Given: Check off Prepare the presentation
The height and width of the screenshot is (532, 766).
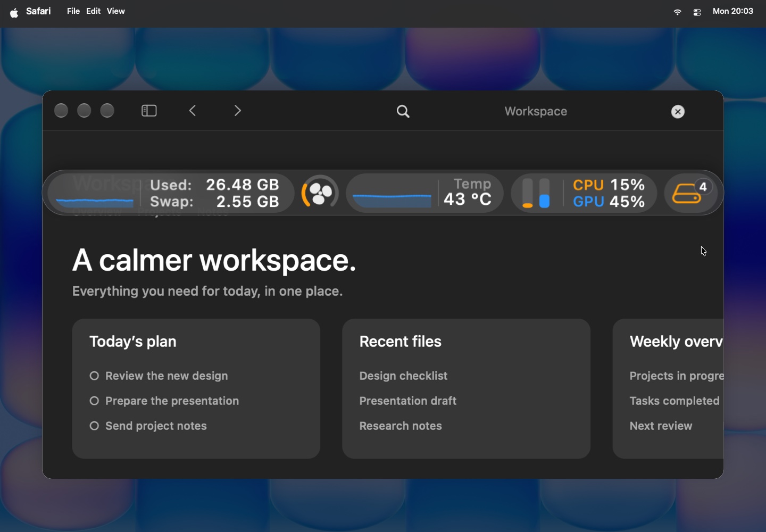Looking at the screenshot, I should [94, 401].
